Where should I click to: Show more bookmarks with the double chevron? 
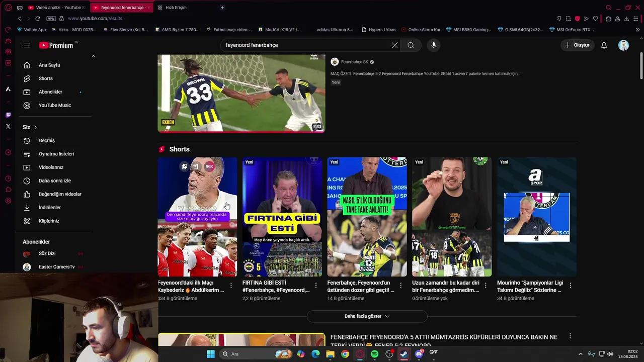coord(637,30)
